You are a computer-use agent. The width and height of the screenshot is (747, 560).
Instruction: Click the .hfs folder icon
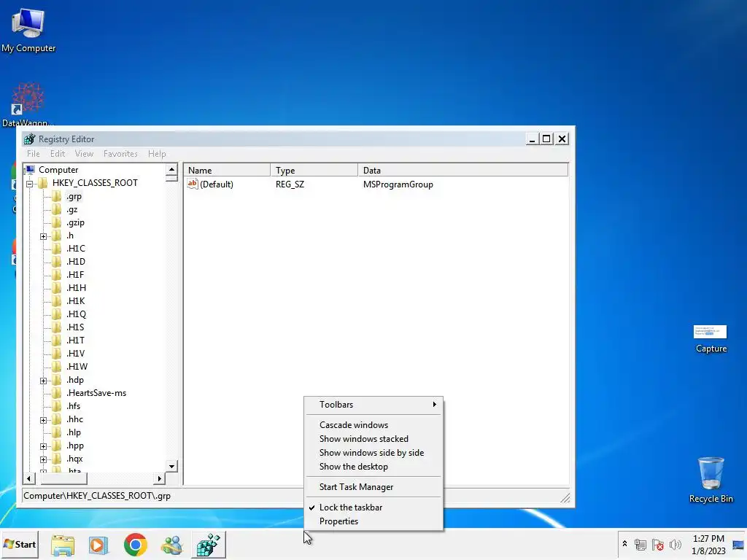click(x=57, y=406)
